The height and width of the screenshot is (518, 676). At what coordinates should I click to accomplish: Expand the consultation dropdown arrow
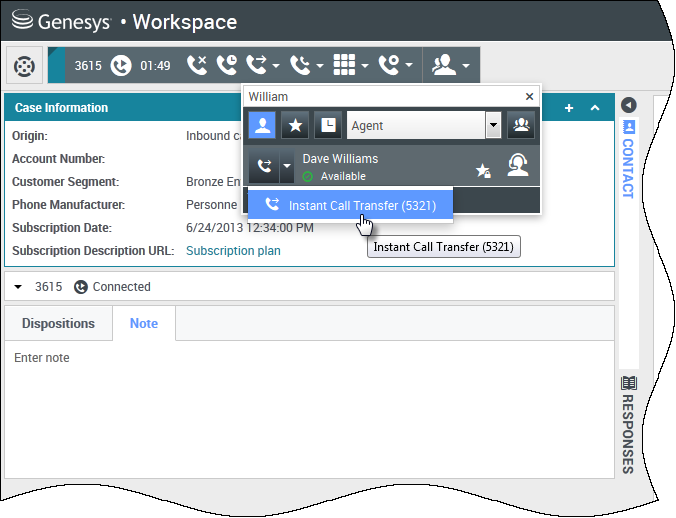point(466,66)
